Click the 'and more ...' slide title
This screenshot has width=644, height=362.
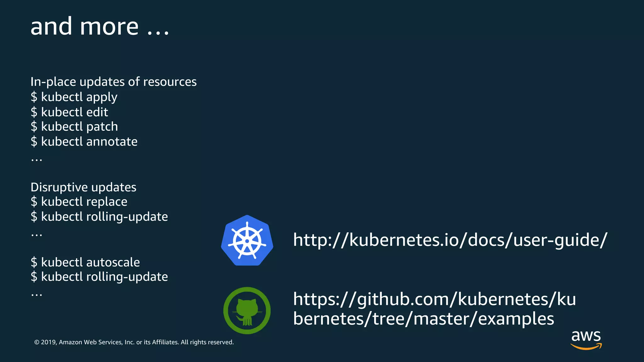pos(100,26)
